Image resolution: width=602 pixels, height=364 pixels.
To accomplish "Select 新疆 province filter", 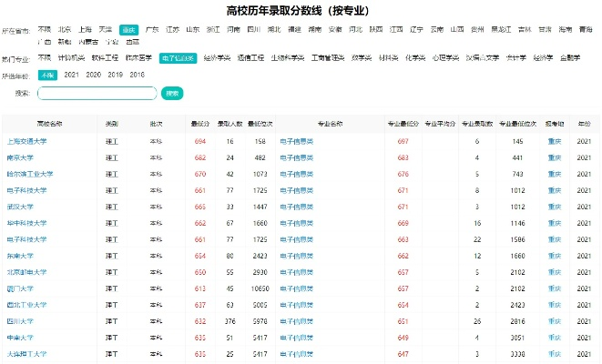I will coord(65,42).
